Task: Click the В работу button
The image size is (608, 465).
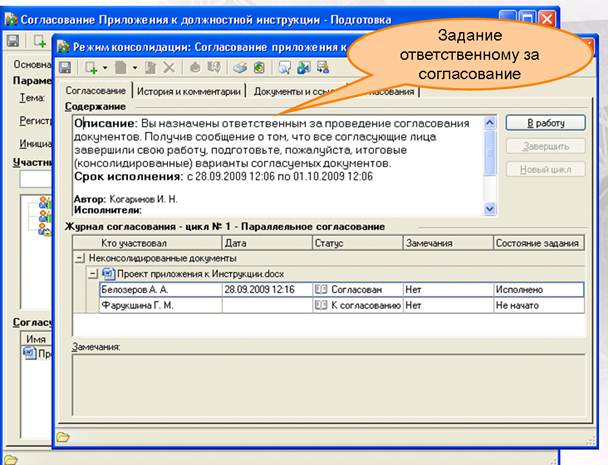Action: point(546,123)
